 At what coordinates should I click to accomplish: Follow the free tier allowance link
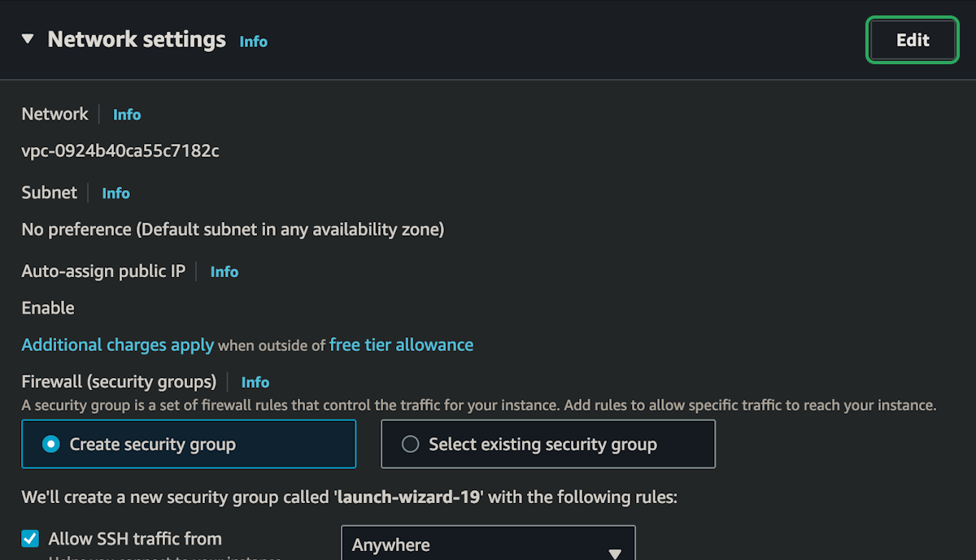coord(401,345)
